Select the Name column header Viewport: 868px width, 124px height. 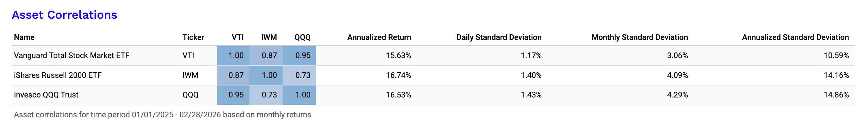(x=24, y=37)
